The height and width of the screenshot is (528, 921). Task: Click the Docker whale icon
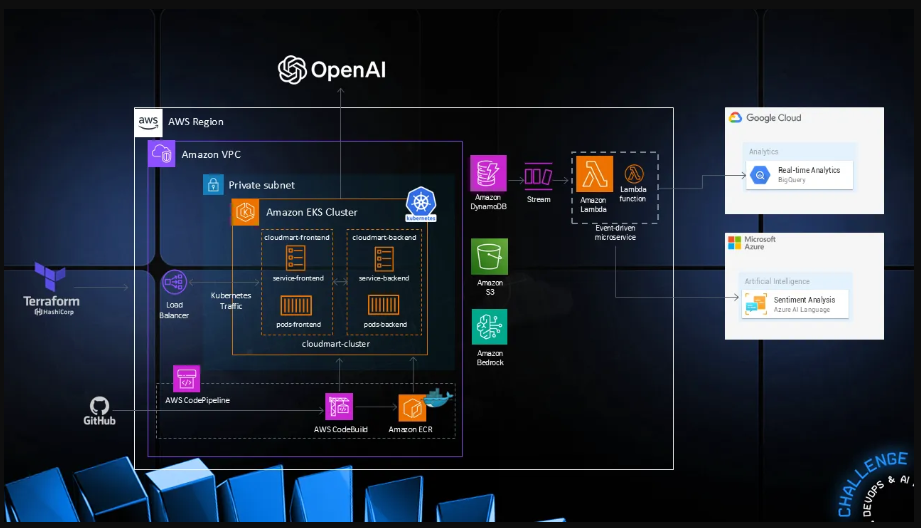coord(438,398)
